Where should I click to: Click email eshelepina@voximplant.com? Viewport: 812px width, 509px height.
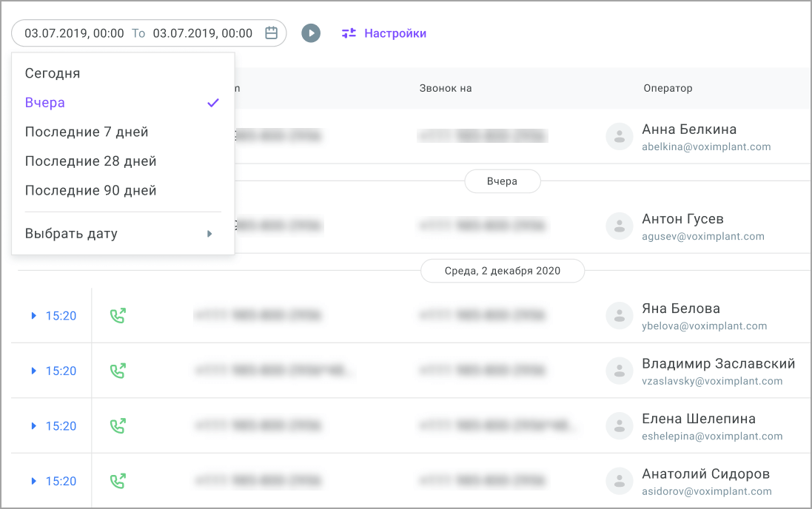(712, 436)
